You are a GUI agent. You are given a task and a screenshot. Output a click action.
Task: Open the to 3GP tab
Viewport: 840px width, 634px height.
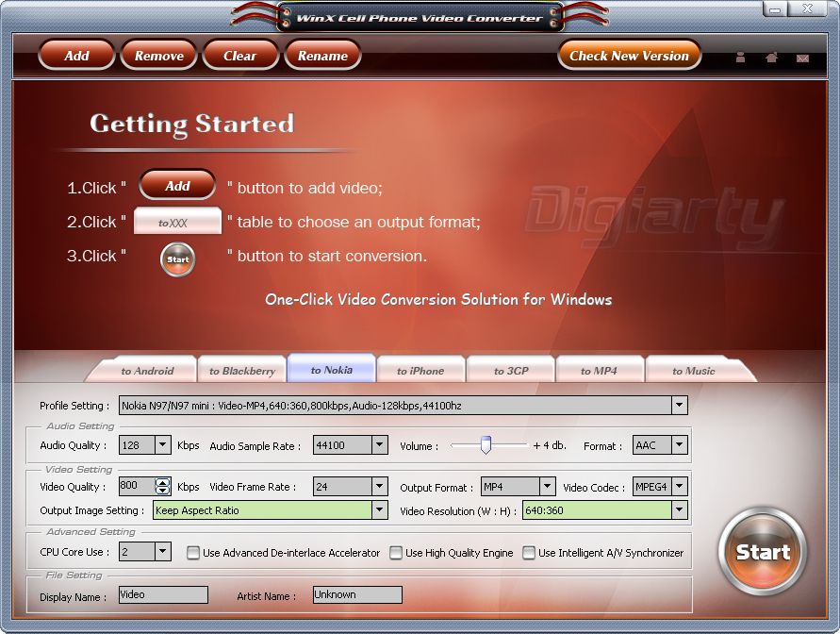[511, 371]
